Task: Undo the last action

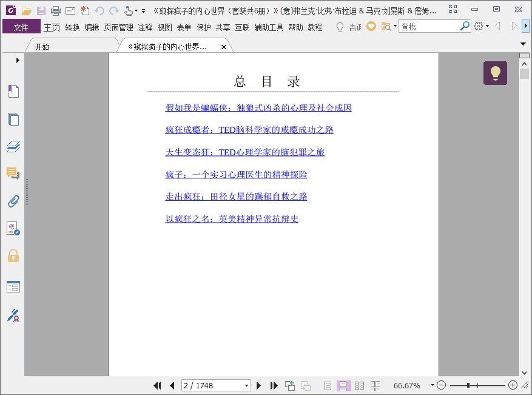Action: click(x=99, y=11)
